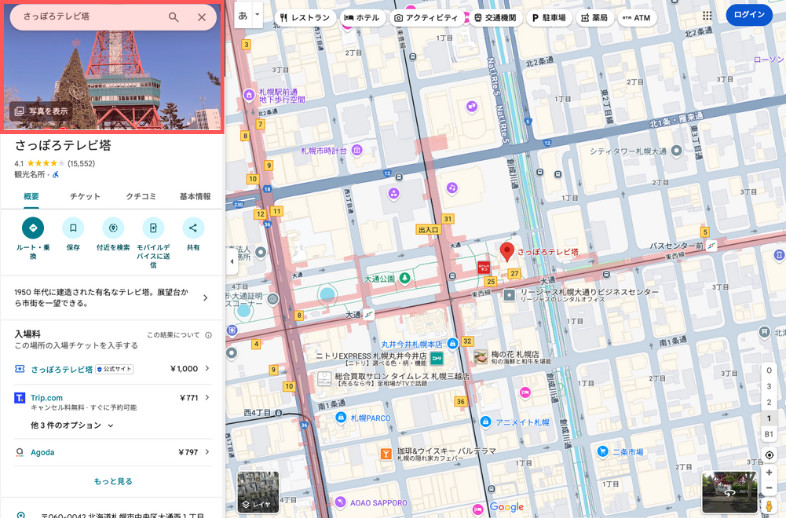Open Google apps grid icon
Image resolution: width=786 pixels, height=518 pixels.
pyautogui.click(x=708, y=16)
